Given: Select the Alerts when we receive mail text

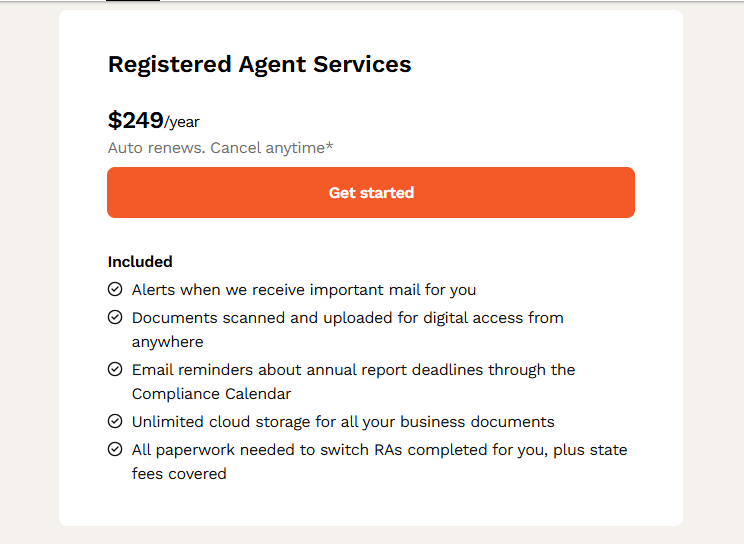Looking at the screenshot, I should click(304, 290).
